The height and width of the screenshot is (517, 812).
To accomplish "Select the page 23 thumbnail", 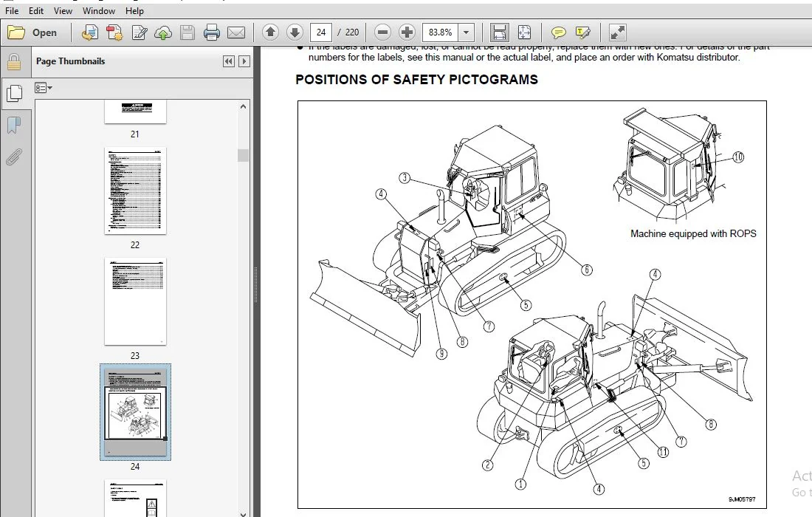I will pos(135,301).
